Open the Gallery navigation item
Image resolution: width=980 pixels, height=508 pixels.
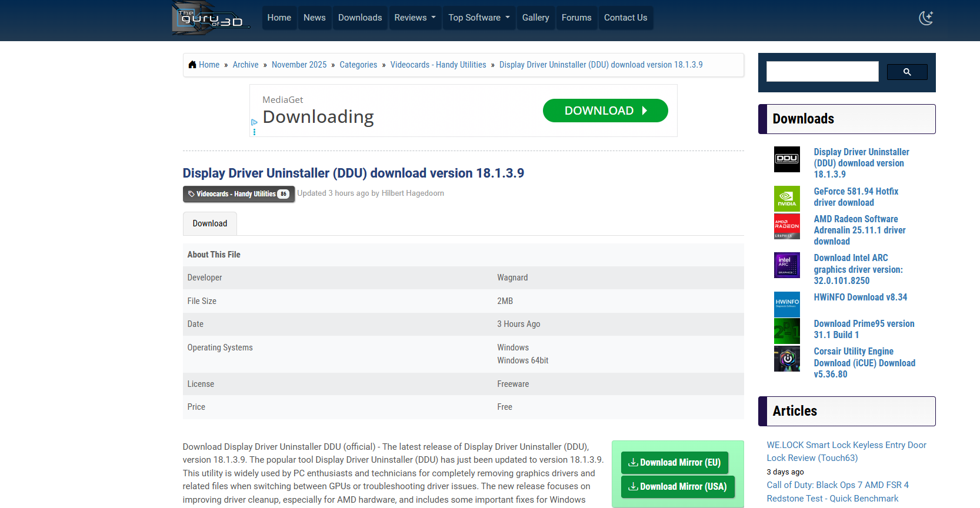click(x=536, y=18)
